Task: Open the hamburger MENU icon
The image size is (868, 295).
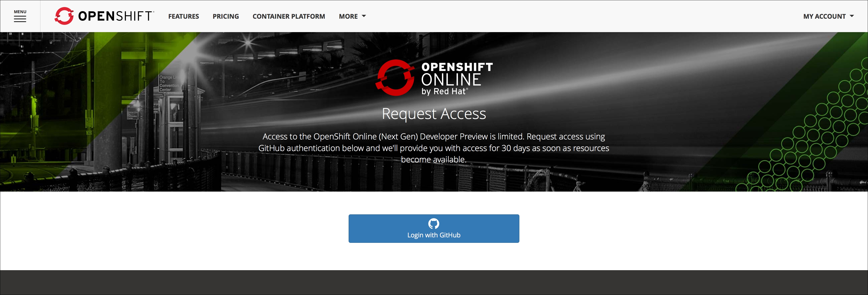Action: pos(20,16)
